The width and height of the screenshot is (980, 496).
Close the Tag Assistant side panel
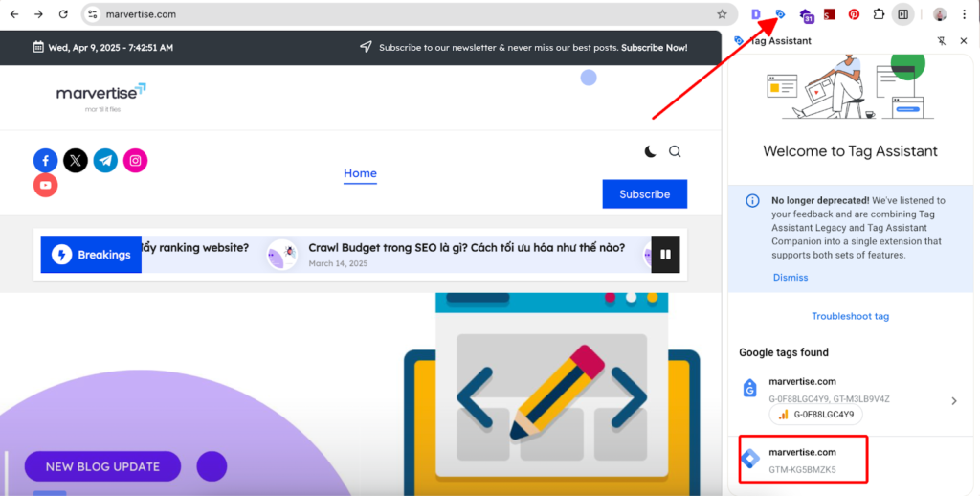tap(964, 40)
